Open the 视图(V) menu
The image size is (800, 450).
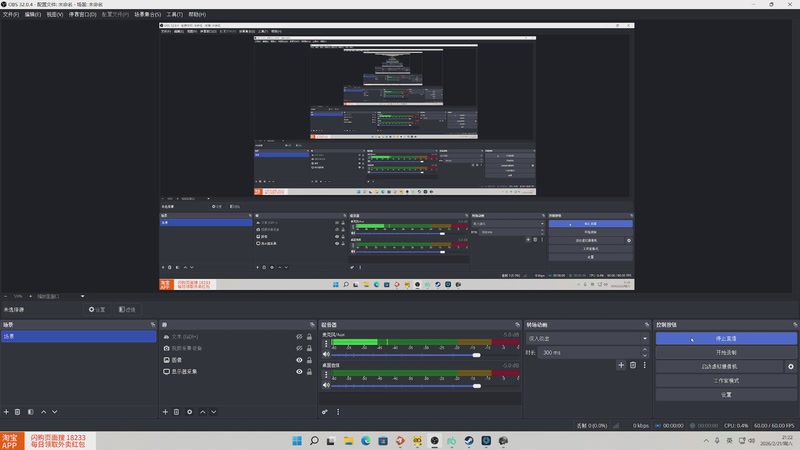point(55,14)
